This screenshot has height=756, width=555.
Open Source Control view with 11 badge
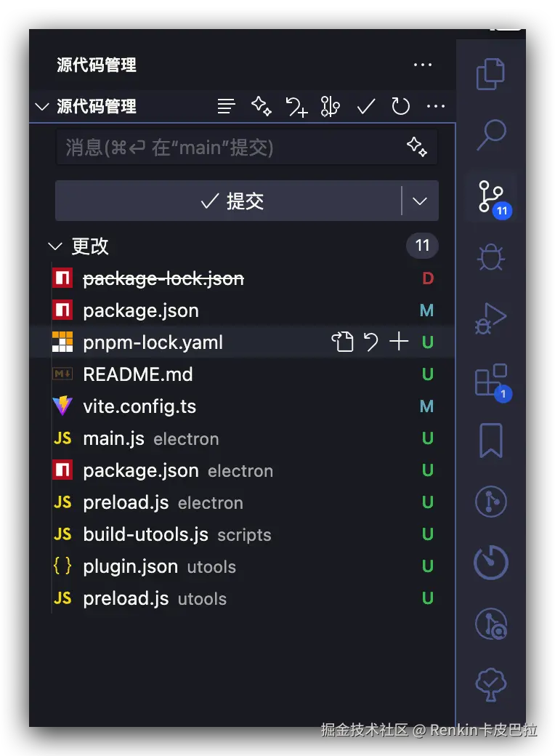pos(490,196)
